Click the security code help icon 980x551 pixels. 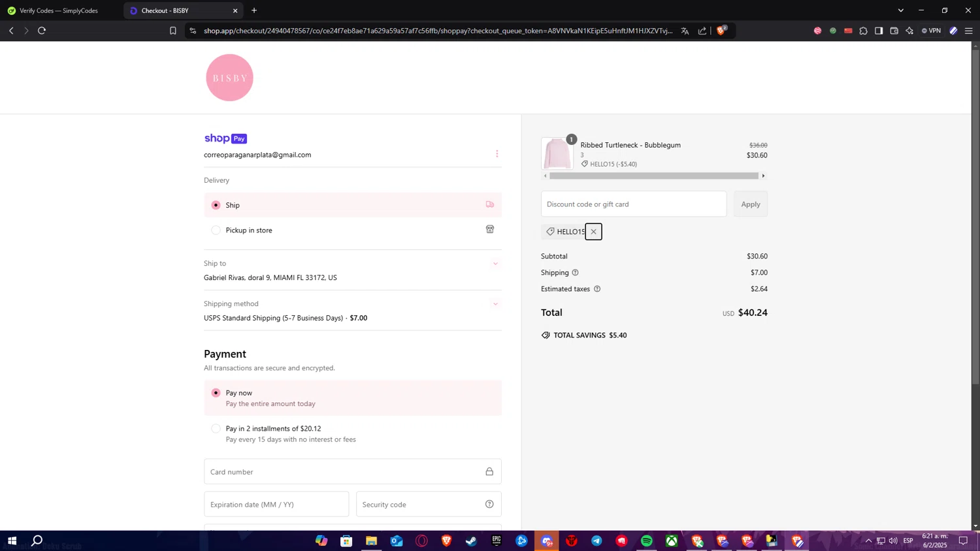pyautogui.click(x=489, y=504)
